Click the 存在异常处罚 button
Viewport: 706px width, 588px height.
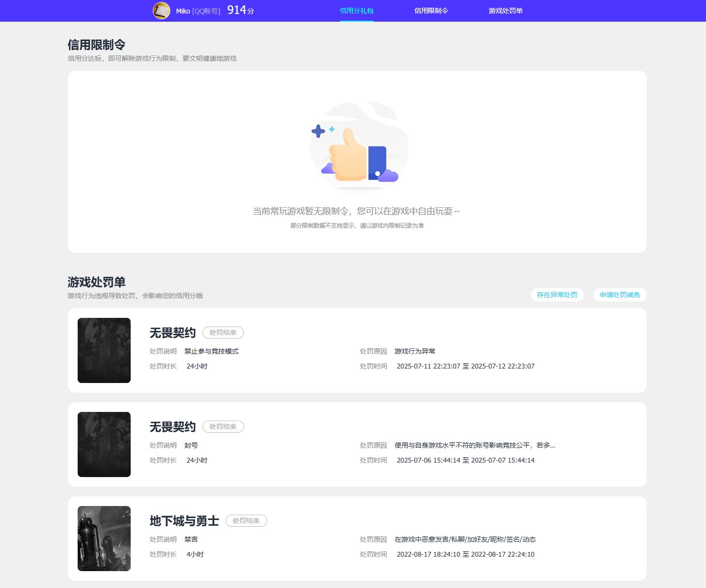pos(557,295)
